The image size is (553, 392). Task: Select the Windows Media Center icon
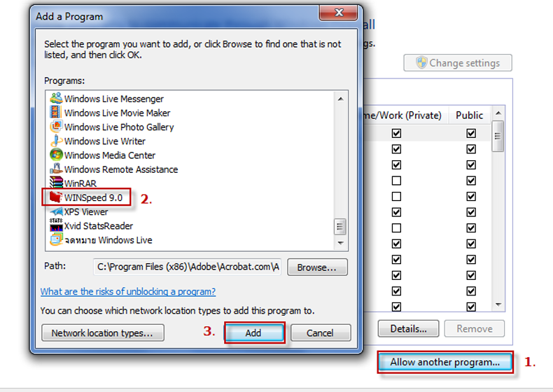pyautogui.click(x=56, y=155)
